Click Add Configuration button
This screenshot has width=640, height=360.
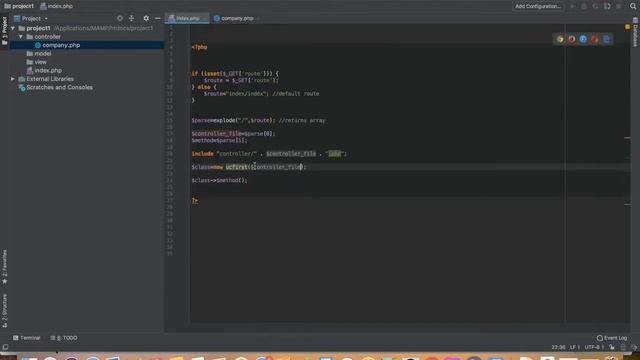tap(538, 6)
